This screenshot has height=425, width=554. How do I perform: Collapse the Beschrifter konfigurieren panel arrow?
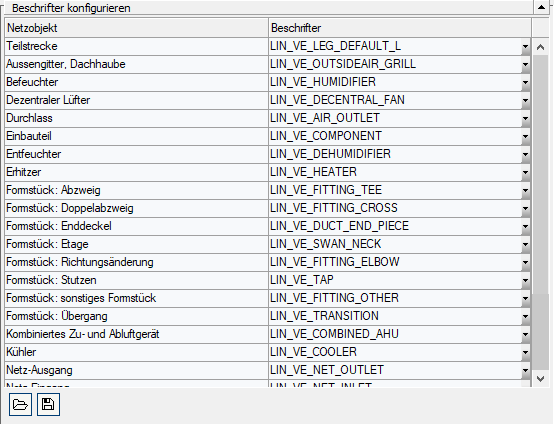point(541,7)
